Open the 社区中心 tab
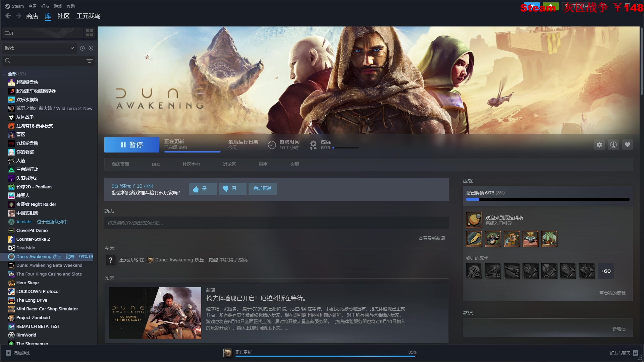 click(191, 164)
